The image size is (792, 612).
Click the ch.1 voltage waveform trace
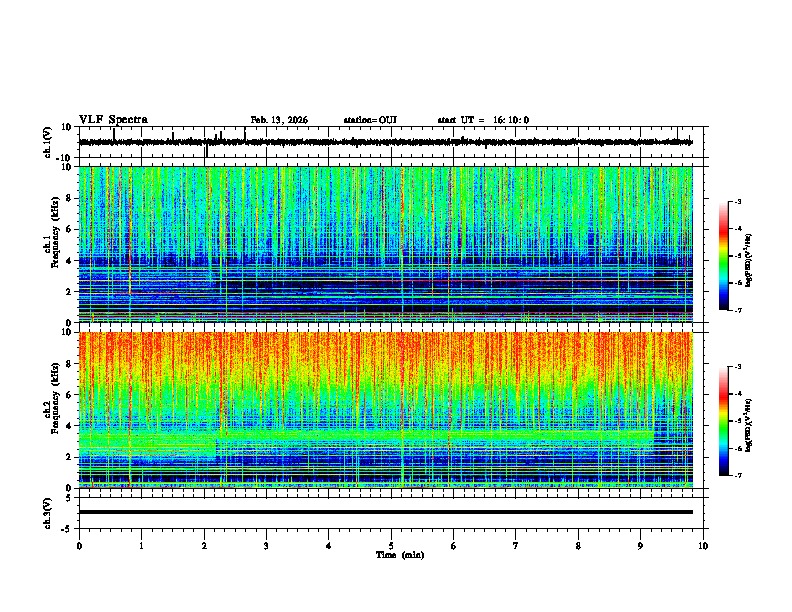385,142
